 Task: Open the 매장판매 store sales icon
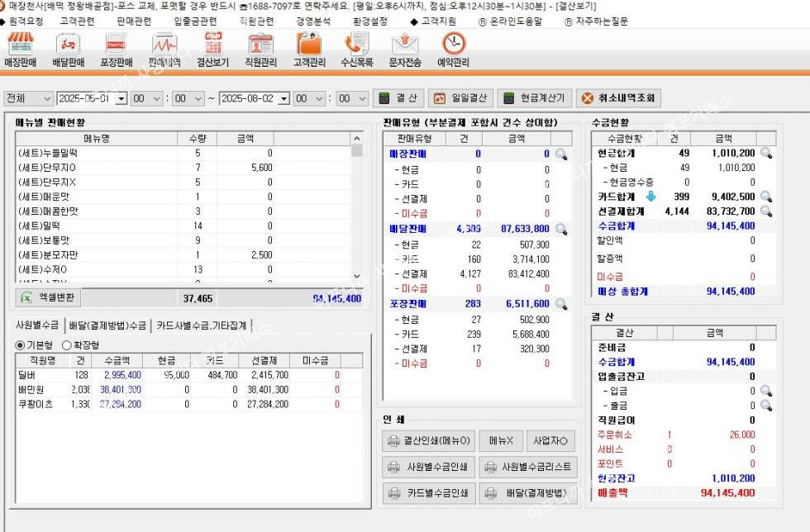tap(21, 49)
